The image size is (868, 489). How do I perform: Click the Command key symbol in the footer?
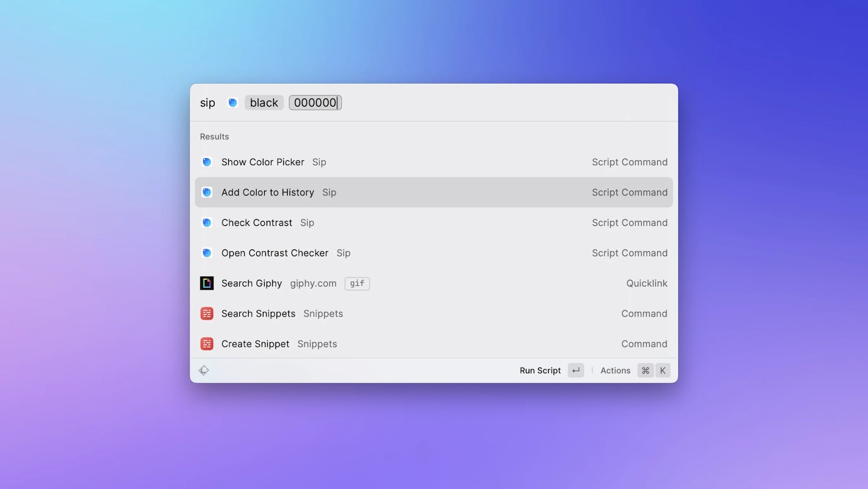click(645, 370)
